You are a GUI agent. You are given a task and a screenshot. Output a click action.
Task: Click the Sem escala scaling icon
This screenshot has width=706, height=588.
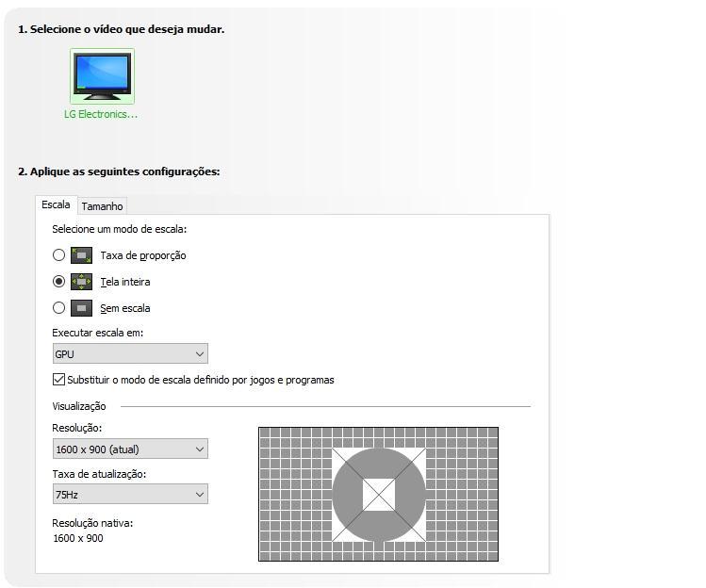[x=81, y=308]
